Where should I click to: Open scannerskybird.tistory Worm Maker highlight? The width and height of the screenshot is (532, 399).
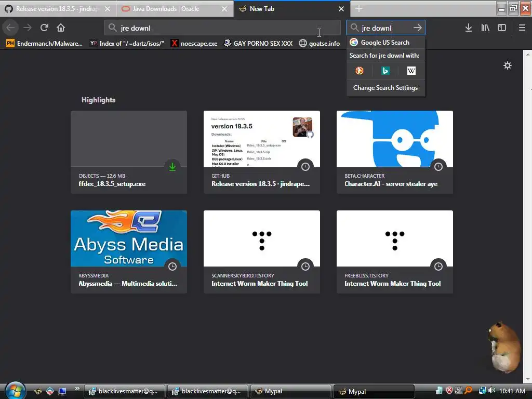(262, 252)
